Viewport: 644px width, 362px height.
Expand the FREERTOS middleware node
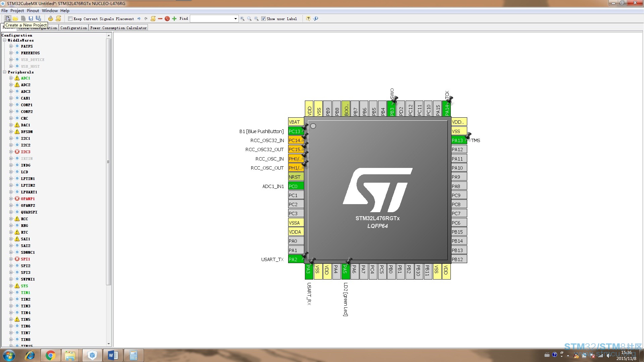tap(11, 53)
